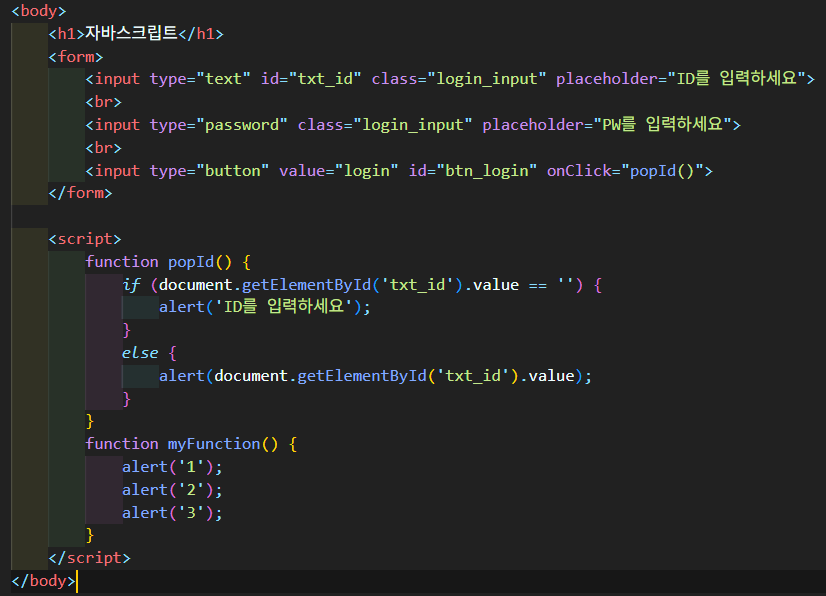Click the h1 heading text 자바스크립트
The width and height of the screenshot is (826, 596).
coord(131,33)
